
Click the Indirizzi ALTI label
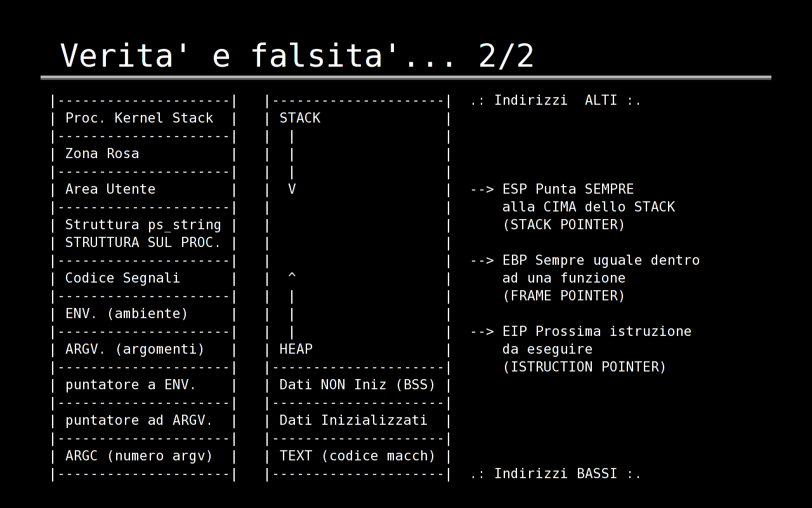(x=556, y=100)
